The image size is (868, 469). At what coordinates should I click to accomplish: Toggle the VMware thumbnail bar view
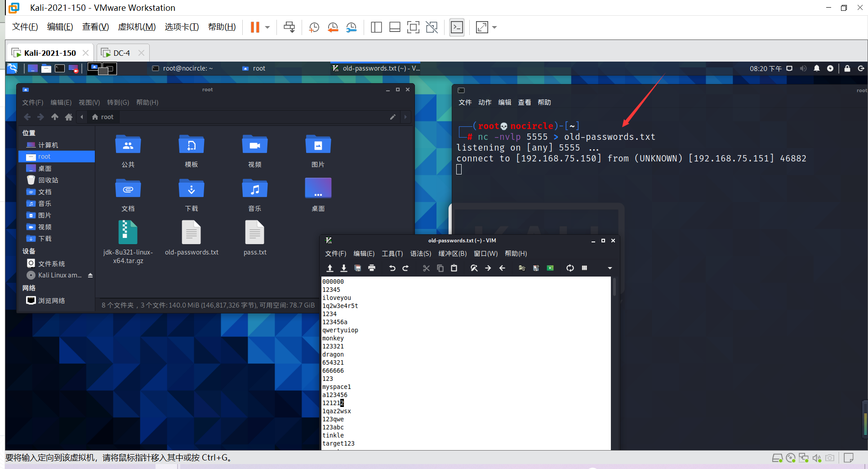(395, 27)
